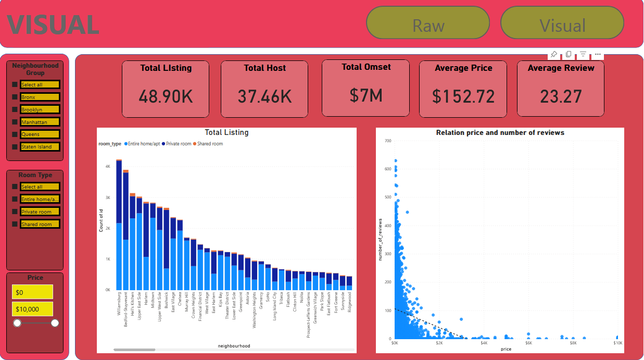
Task: Open More options via the ellipsis icon
Action: click(x=598, y=54)
